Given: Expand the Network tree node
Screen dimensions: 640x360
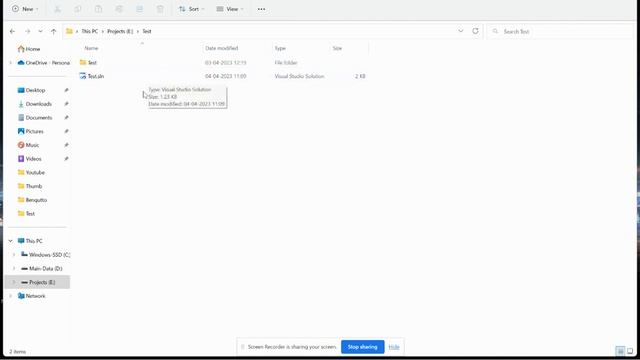Looking at the screenshot, I should tap(11, 296).
